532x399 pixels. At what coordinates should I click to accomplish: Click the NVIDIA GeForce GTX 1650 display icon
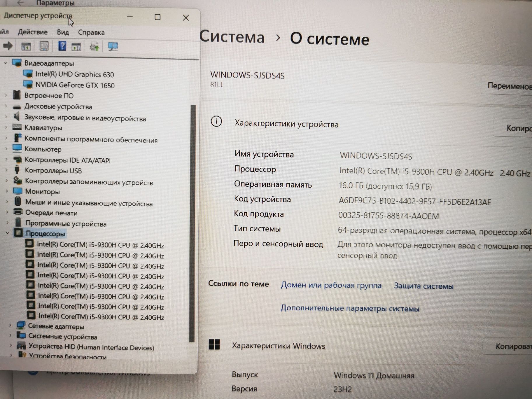click(28, 85)
